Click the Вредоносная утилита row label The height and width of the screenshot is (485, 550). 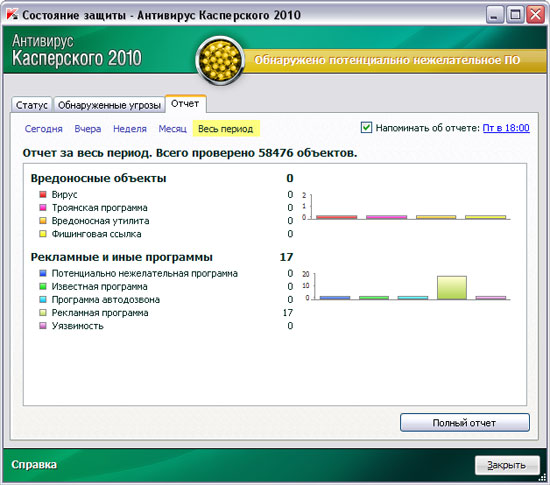coord(100,221)
